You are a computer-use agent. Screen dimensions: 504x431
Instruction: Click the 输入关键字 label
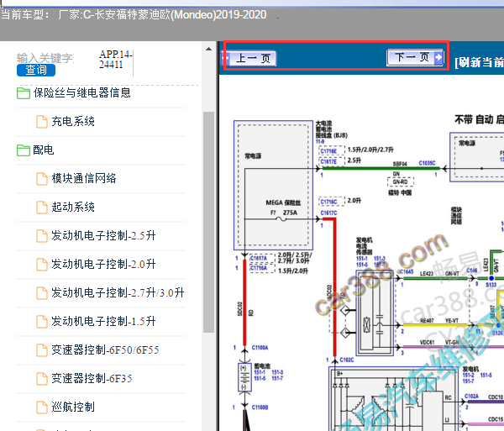tap(45, 58)
